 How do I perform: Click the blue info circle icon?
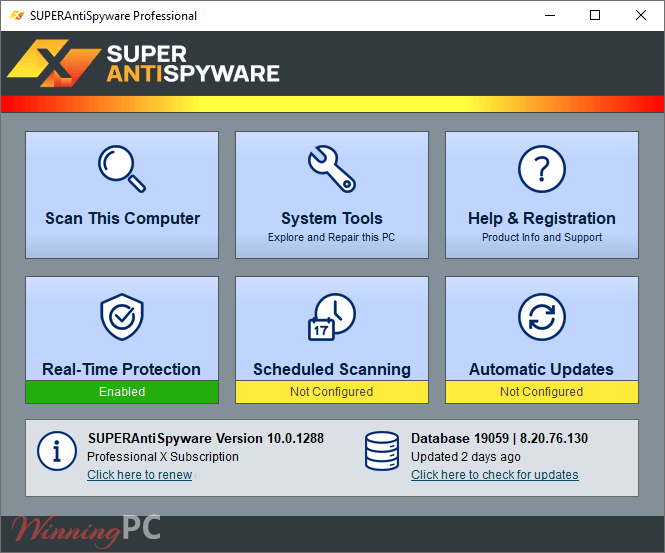56,451
